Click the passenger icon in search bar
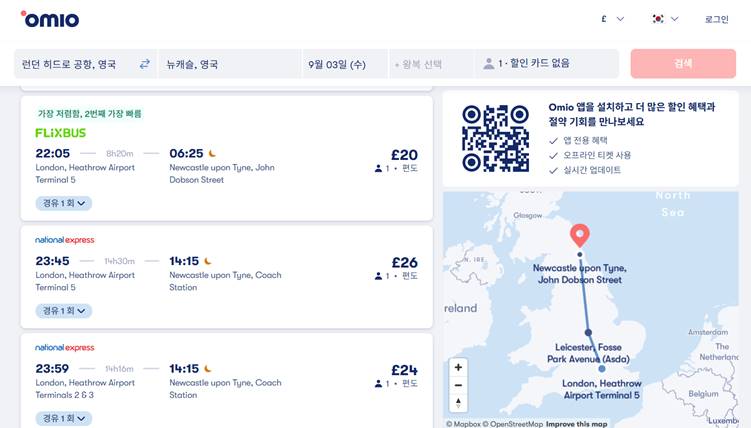This screenshot has height=428, width=751. [489, 64]
